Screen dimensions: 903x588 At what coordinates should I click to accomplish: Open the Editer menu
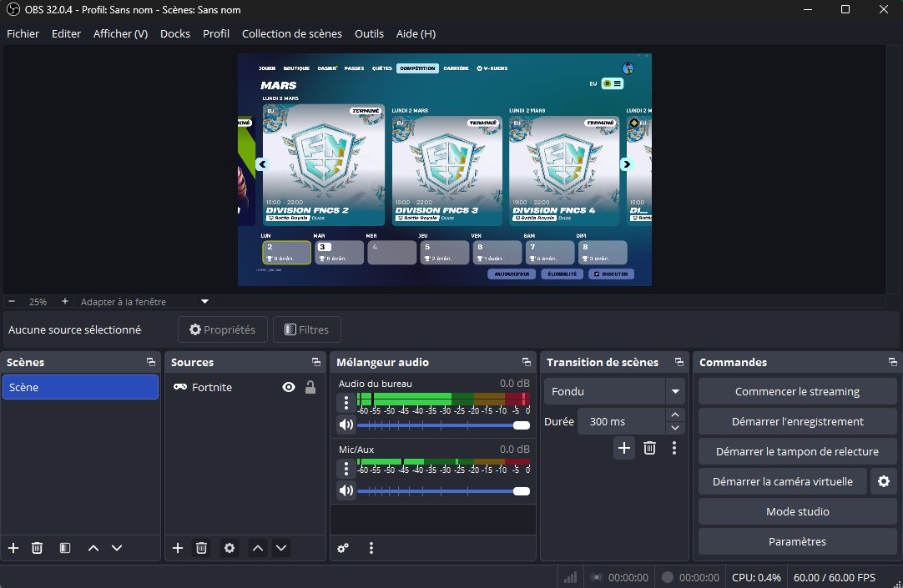(66, 33)
